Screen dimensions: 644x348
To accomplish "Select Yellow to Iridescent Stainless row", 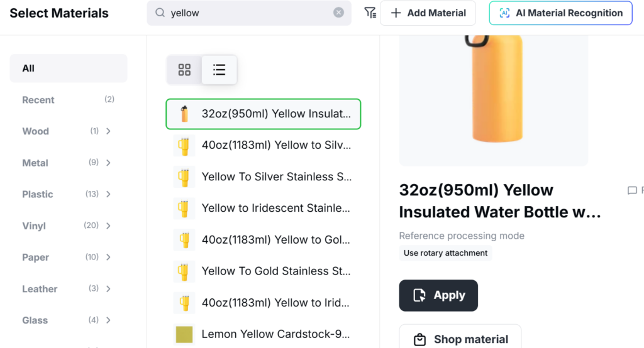I will click(x=264, y=208).
